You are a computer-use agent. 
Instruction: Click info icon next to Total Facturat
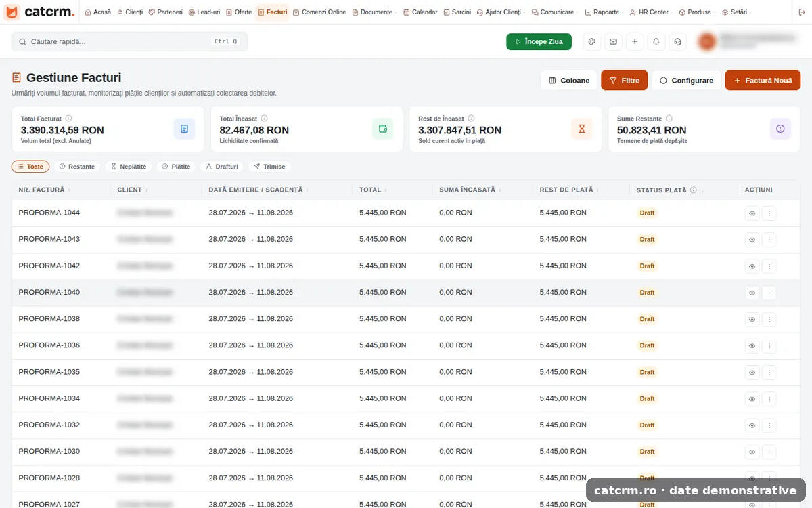point(68,119)
